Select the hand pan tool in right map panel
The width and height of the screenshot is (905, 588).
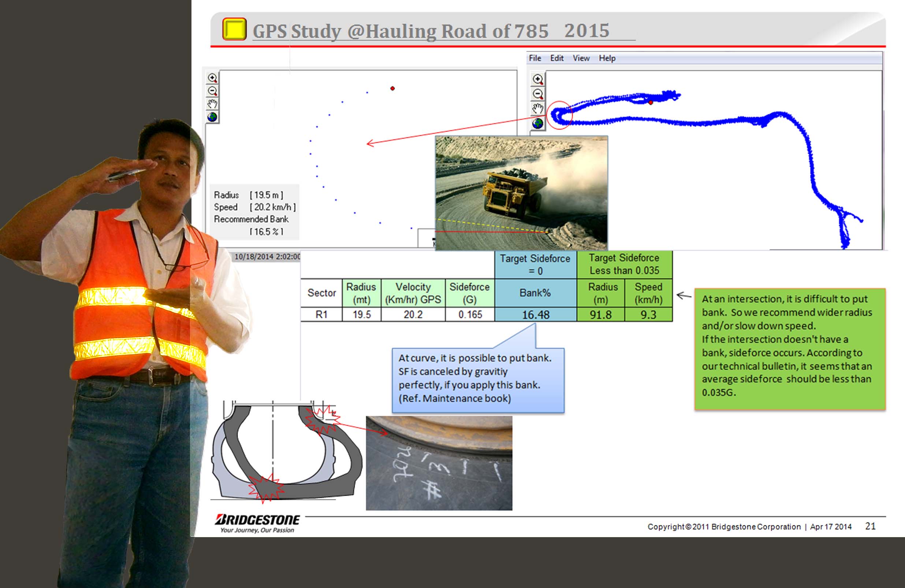[x=537, y=109]
